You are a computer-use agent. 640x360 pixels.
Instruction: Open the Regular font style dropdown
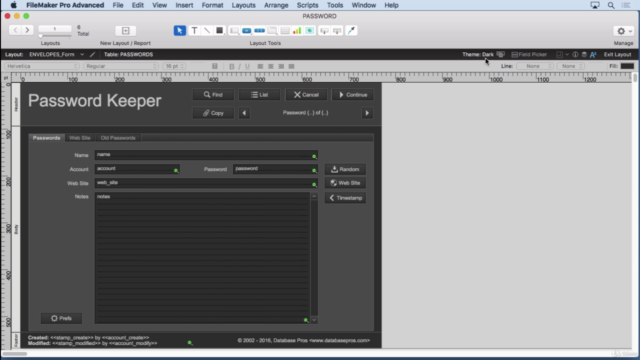point(121,66)
